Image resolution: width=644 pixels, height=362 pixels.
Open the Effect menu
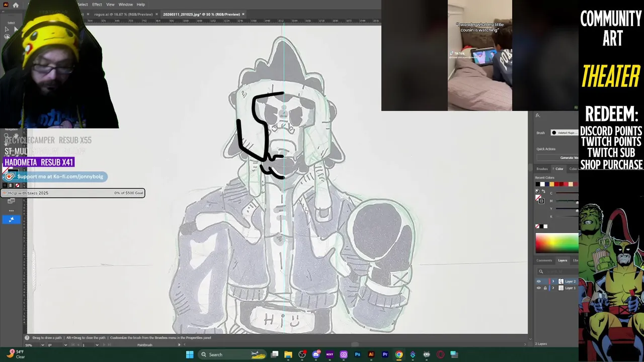coord(97,5)
